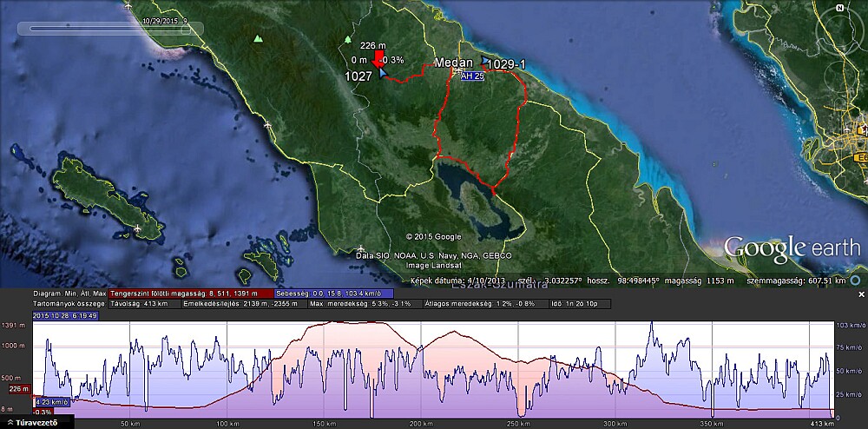Click the light green mountain peak icon
Screen dimensions: 868x429
coord(257,39)
